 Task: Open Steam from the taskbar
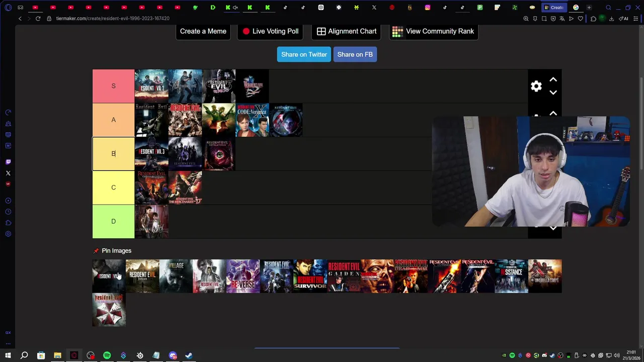tap(189, 355)
